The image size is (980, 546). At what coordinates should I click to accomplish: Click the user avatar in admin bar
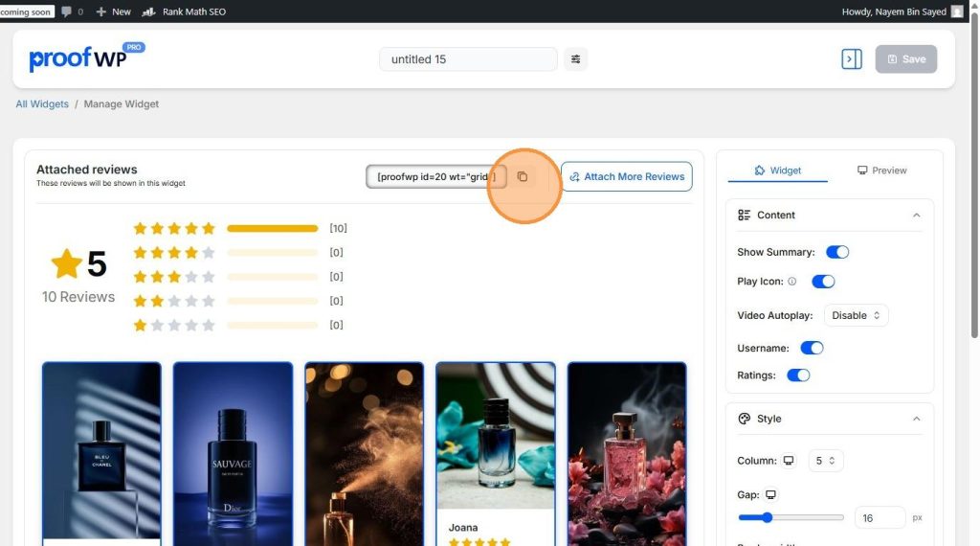(957, 11)
